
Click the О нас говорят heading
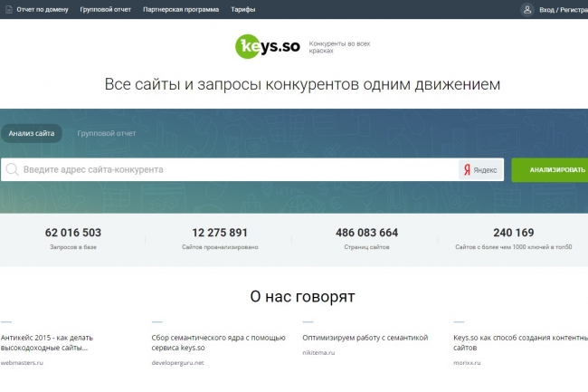pos(302,297)
